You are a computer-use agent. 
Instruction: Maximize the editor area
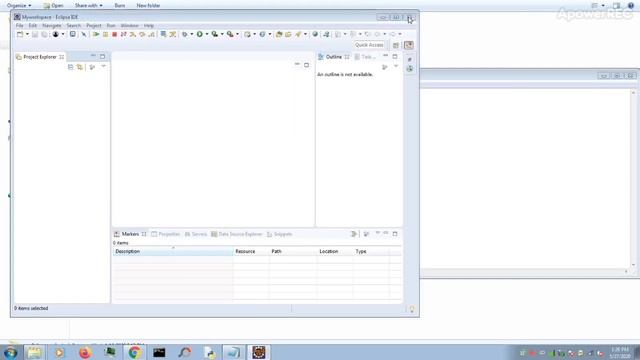(x=307, y=65)
